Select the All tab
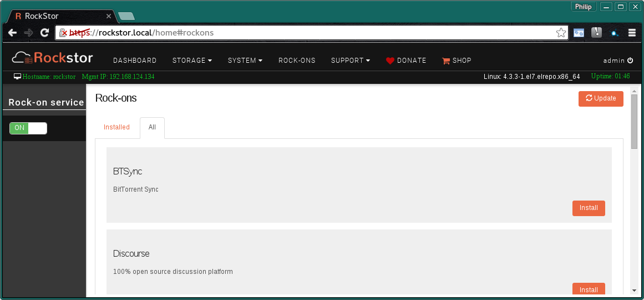 [152, 128]
